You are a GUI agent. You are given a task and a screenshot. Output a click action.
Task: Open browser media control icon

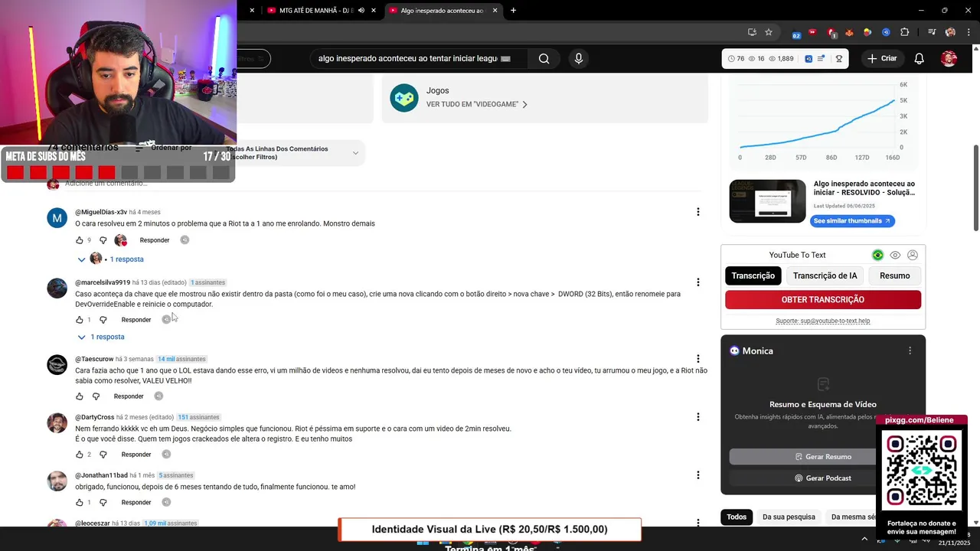tap(932, 32)
